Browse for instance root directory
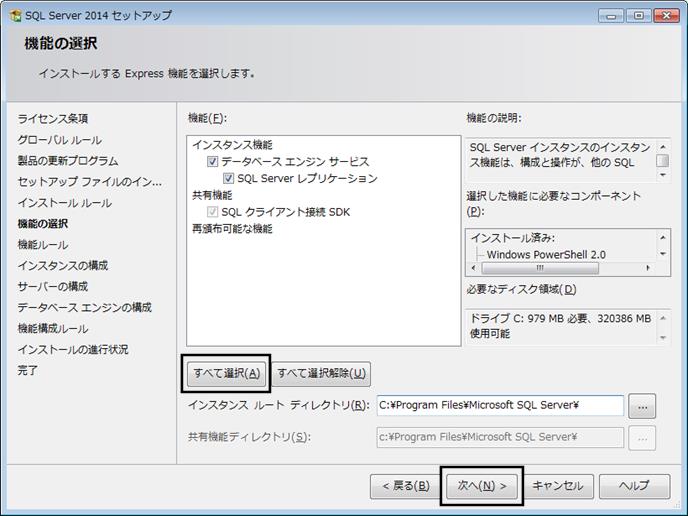Viewport: 688px width, 516px height. click(x=642, y=406)
